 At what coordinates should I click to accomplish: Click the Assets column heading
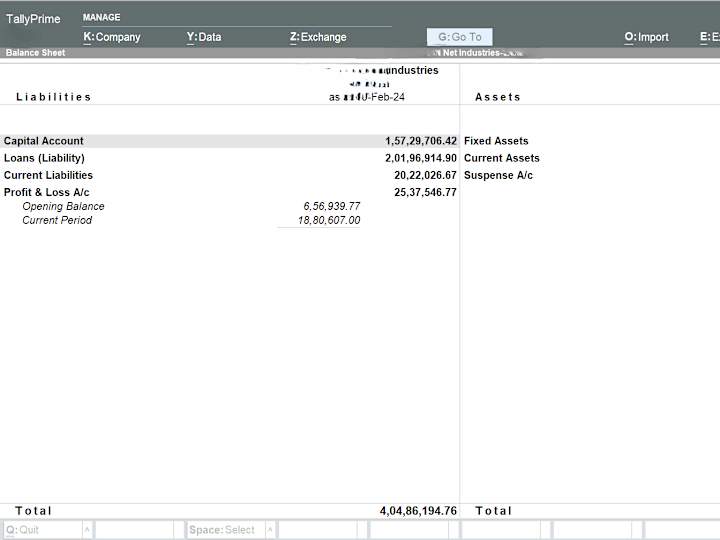point(498,97)
